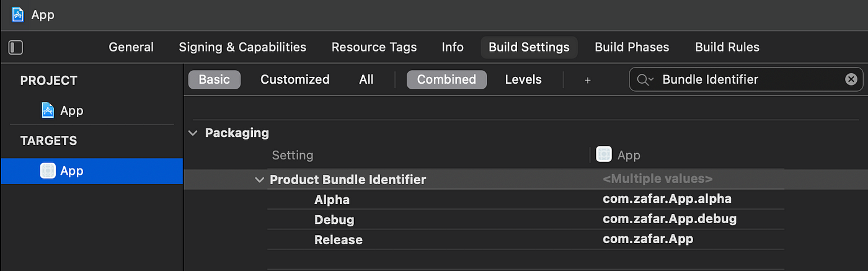The width and height of the screenshot is (868, 271).
Task: Switch to Levels view
Action: [x=523, y=79]
